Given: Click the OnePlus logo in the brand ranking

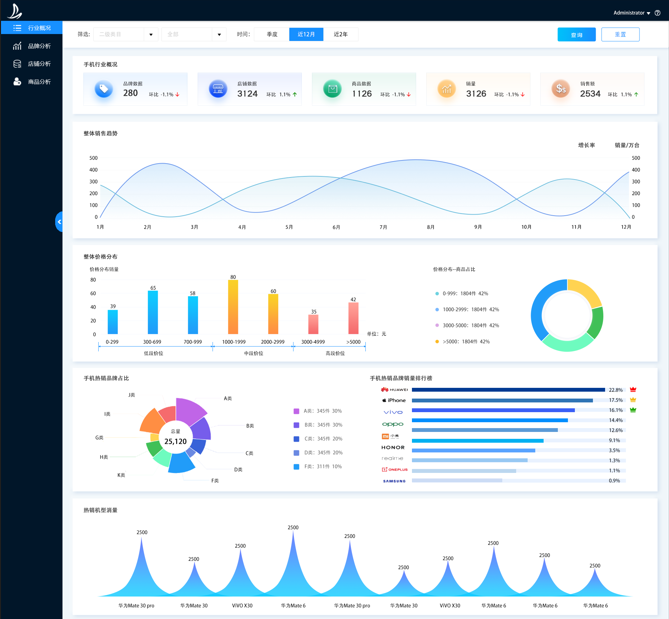Looking at the screenshot, I should tap(394, 470).
